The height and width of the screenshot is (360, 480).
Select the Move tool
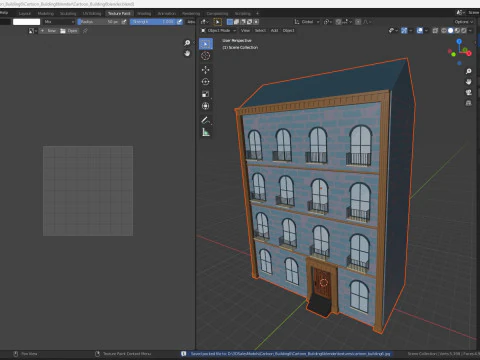(x=206, y=70)
